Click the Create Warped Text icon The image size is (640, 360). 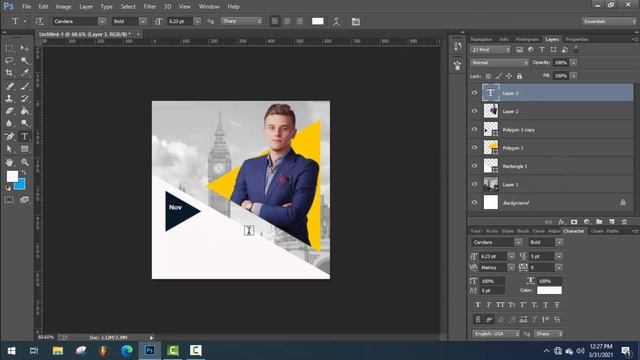click(336, 22)
